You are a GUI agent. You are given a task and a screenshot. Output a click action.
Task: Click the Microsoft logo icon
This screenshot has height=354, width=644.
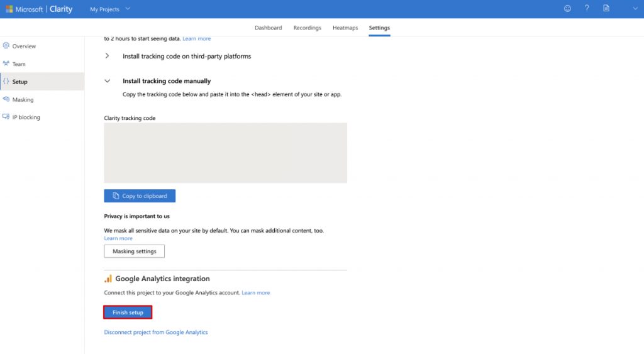[x=9, y=9]
